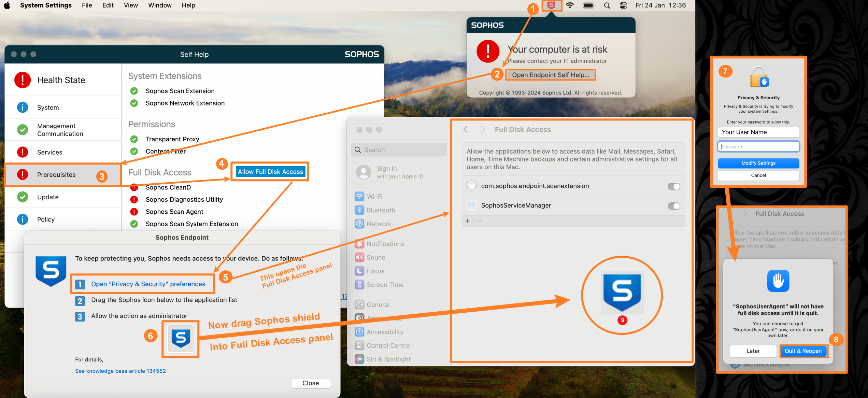Click Sophos Scan Agent entry
Screen dimensions: 868x398
174,212
